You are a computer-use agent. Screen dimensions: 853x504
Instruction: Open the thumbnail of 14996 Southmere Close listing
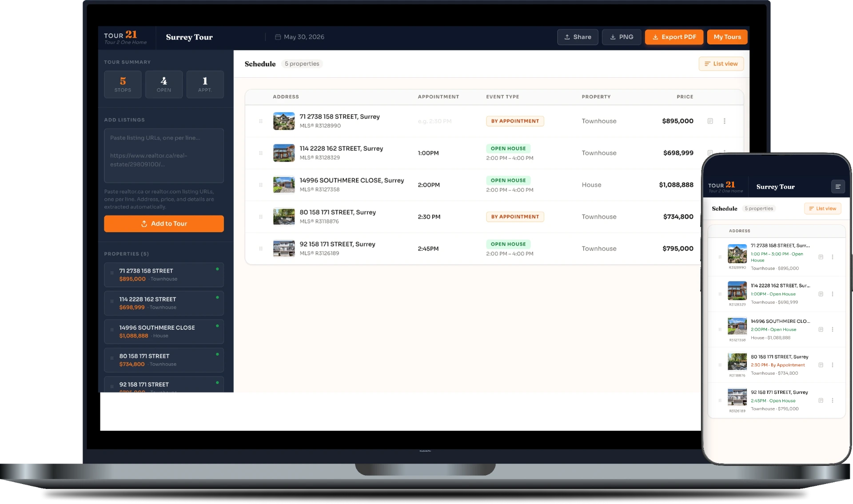284,185
